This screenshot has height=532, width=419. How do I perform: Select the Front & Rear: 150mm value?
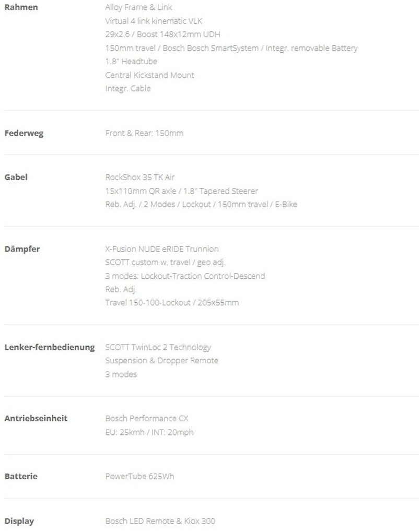[144, 133]
